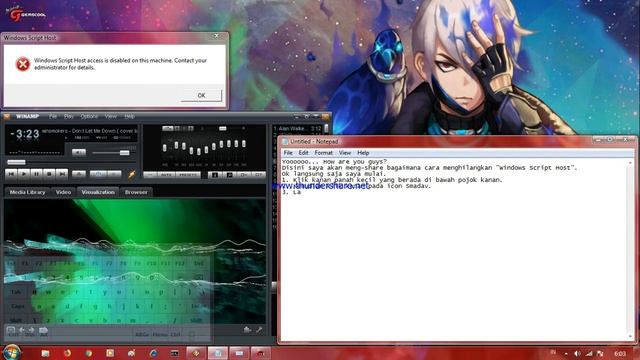Click the equalizer preamp slider
Viewport: 640px width, 360px height.
(x=164, y=149)
